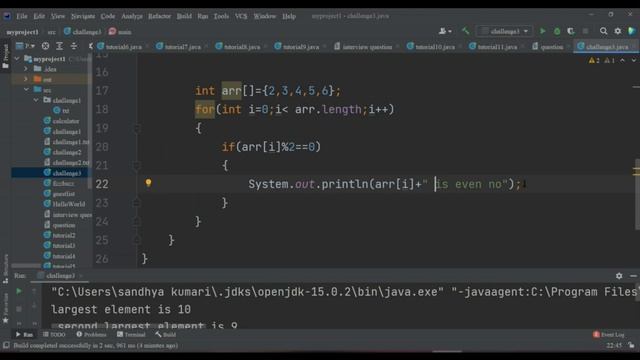
Task: Open Run panel settings gear
Action: pyautogui.click(x=619, y=276)
